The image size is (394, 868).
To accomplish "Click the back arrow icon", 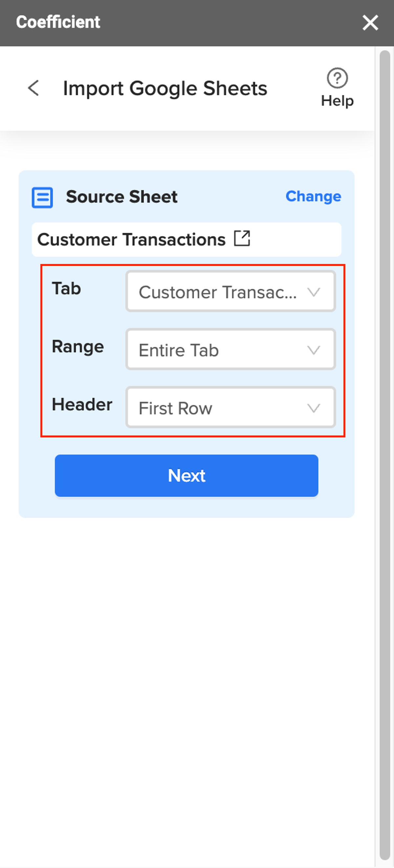I will (x=33, y=88).
